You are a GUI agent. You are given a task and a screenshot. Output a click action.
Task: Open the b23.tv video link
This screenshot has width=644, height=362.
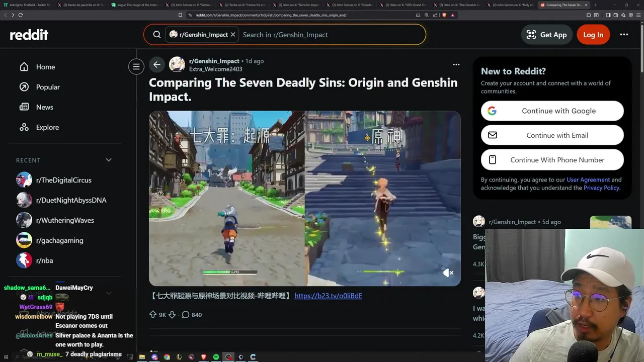click(328, 296)
